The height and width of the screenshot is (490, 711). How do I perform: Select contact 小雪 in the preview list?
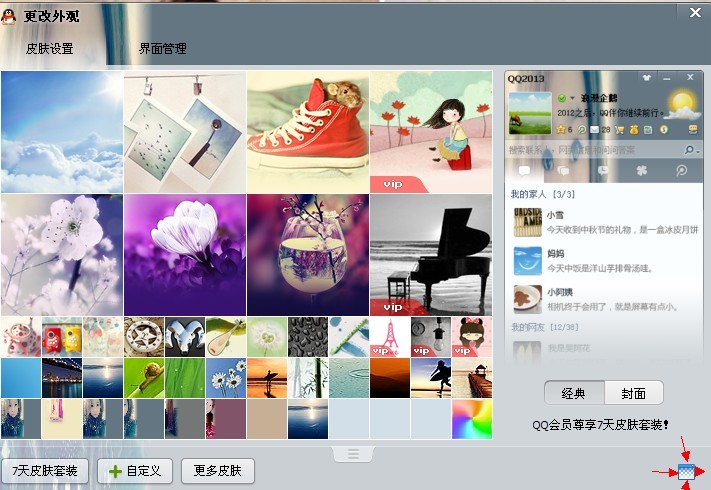[x=604, y=223]
